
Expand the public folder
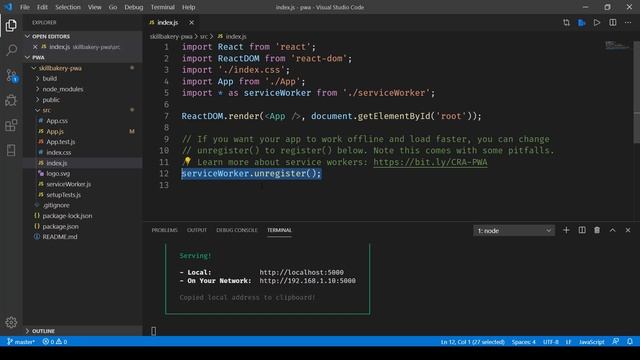coord(38,100)
